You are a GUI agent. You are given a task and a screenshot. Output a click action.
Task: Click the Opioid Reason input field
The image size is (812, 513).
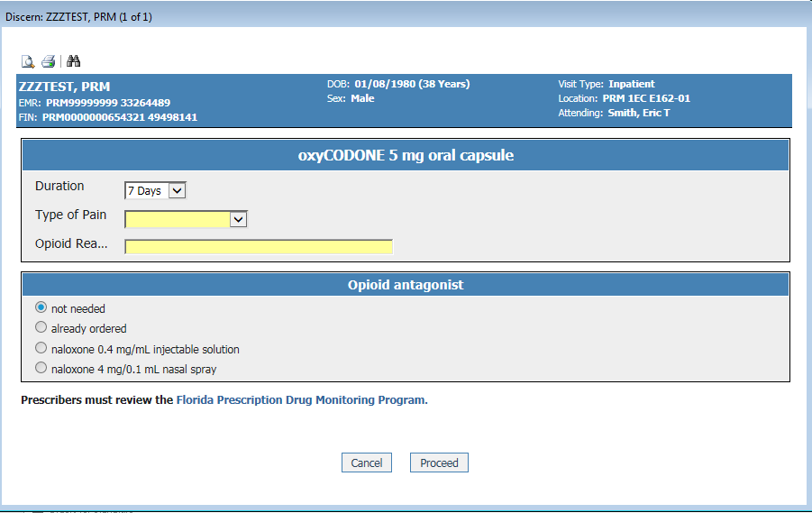[x=259, y=247]
